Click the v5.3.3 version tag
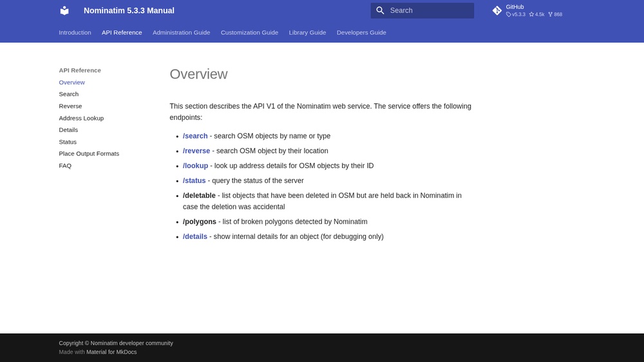Viewport: 644px width, 362px height. tap(516, 14)
